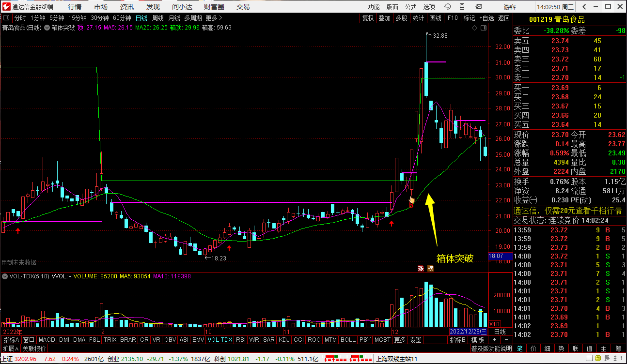Open the 指标B indicator selector

458,340
